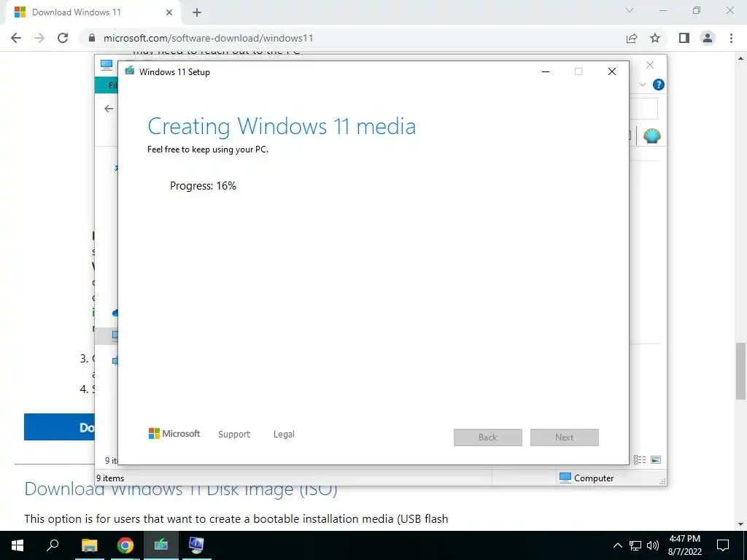Click the Microsoft logo in Setup
This screenshot has height=560, width=747.
[x=174, y=434]
